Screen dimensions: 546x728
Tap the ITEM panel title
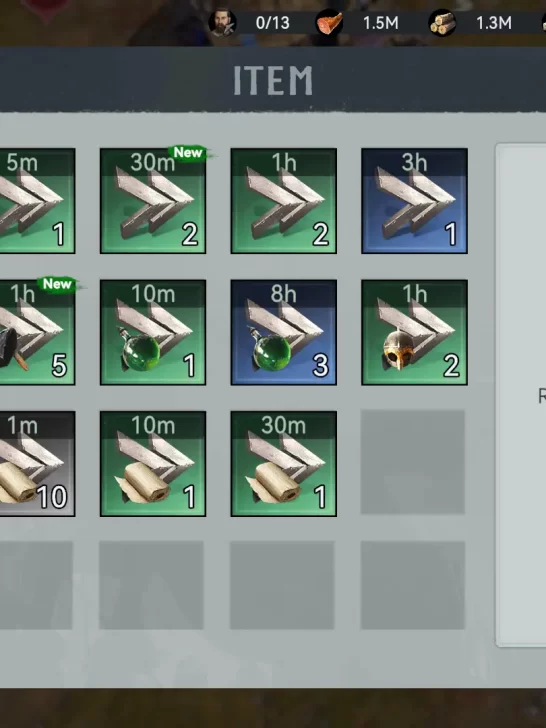(x=273, y=80)
